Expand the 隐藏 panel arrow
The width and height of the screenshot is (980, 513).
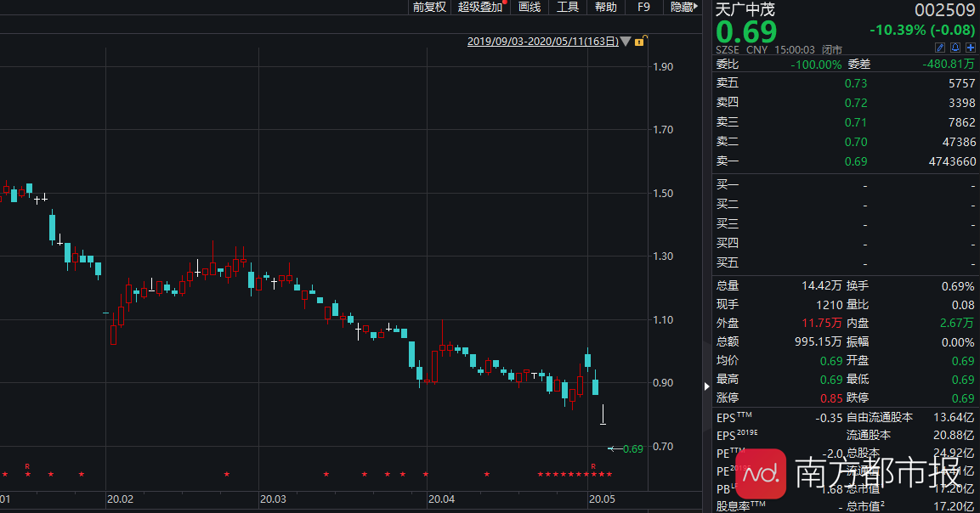click(684, 7)
